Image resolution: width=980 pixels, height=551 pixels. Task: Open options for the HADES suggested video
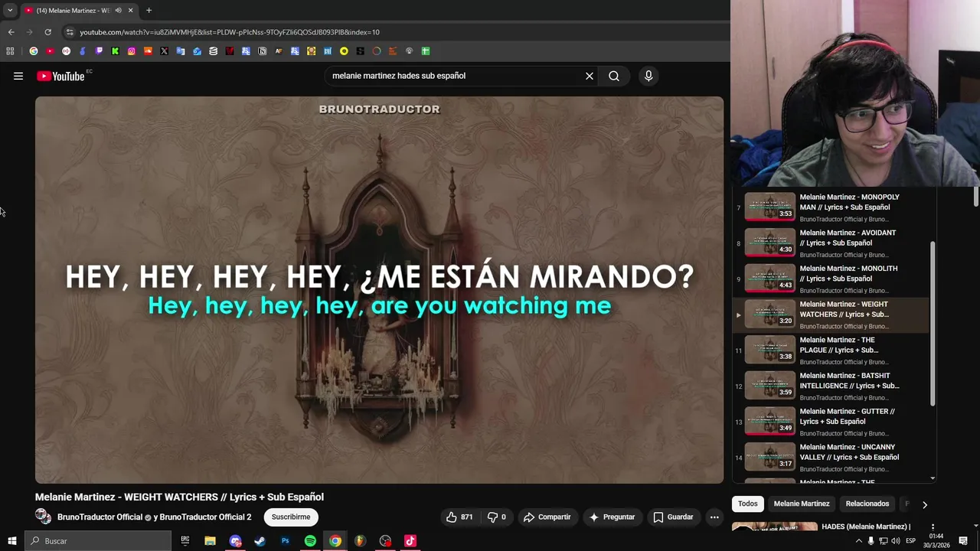pyautogui.click(x=933, y=527)
